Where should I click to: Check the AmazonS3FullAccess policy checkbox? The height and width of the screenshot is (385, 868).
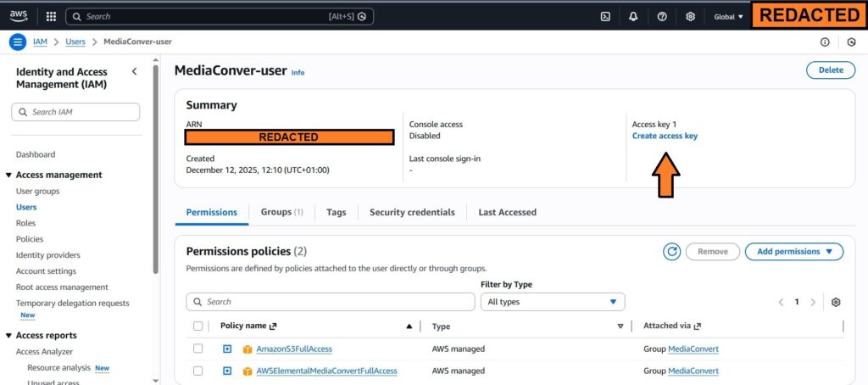[x=198, y=349]
